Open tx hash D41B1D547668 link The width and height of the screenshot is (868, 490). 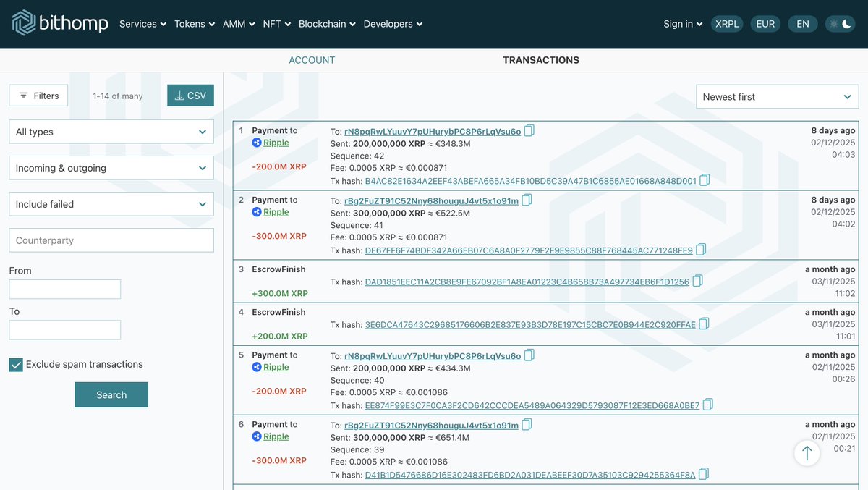pyautogui.click(x=530, y=475)
